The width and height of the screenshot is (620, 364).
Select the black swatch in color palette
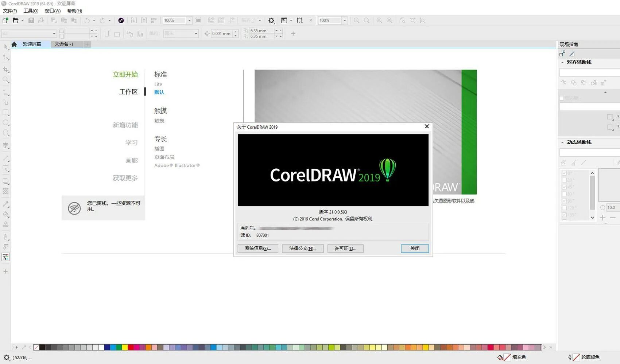coord(42,348)
